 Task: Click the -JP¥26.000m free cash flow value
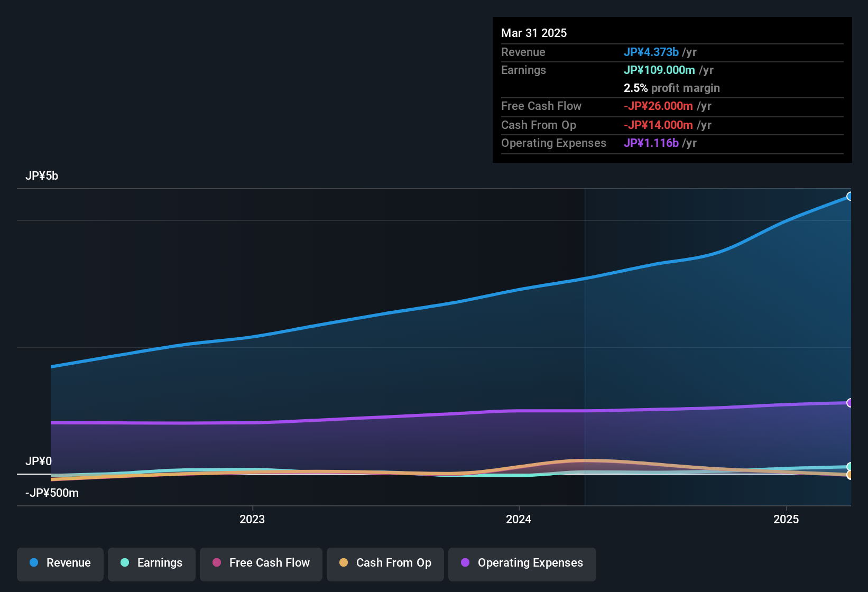pyautogui.click(x=658, y=106)
